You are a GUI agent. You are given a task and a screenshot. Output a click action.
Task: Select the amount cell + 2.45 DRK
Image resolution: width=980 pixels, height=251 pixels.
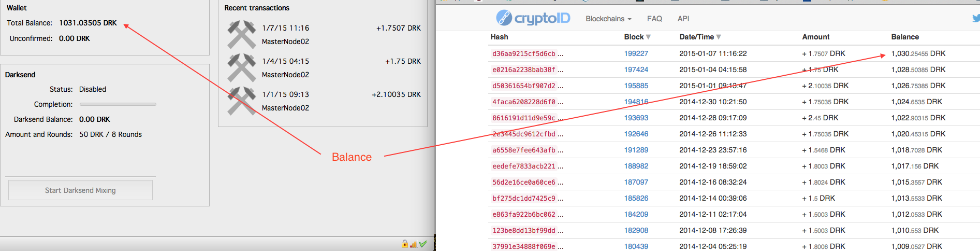point(820,118)
